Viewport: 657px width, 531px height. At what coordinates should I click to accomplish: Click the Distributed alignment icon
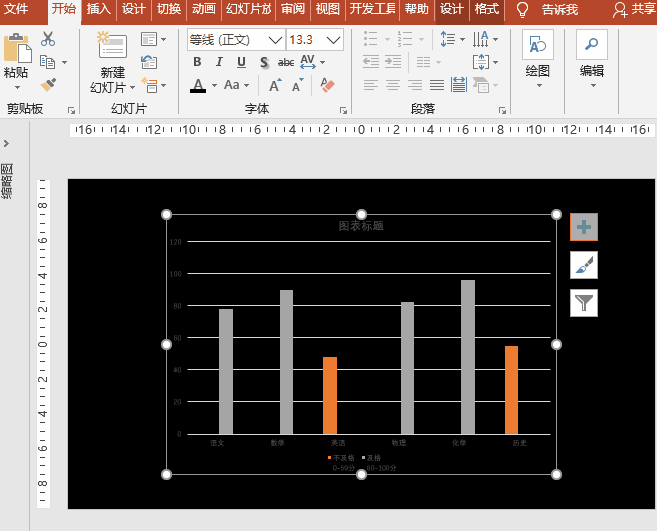point(459,85)
